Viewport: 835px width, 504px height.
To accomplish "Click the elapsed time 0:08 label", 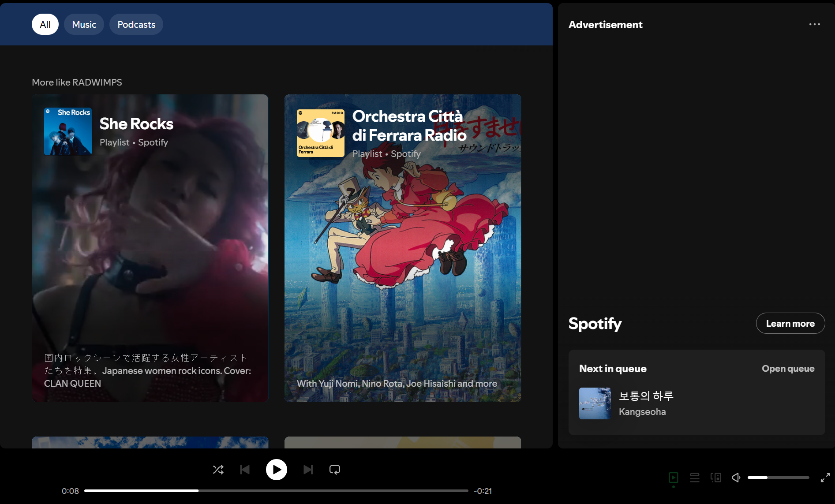I will pos(70,491).
